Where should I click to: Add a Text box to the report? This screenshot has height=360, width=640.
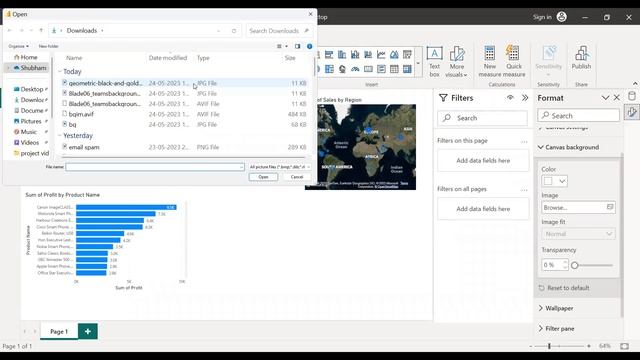(x=434, y=62)
